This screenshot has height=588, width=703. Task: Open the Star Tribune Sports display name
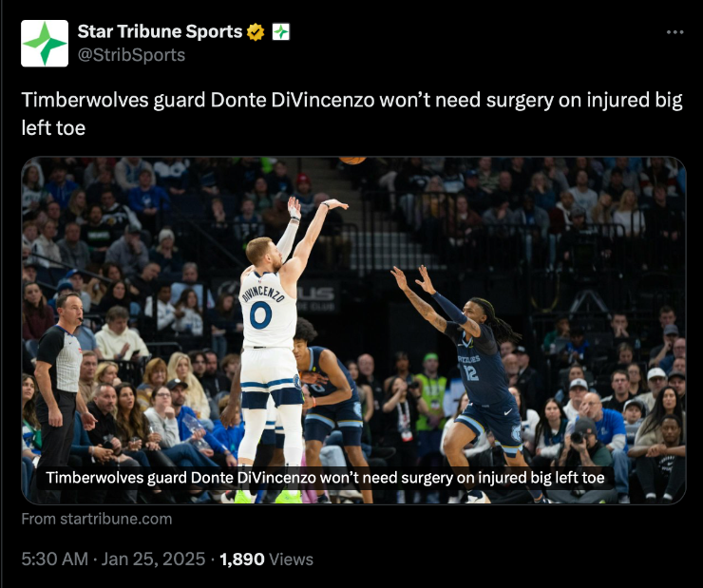pyautogui.click(x=160, y=31)
